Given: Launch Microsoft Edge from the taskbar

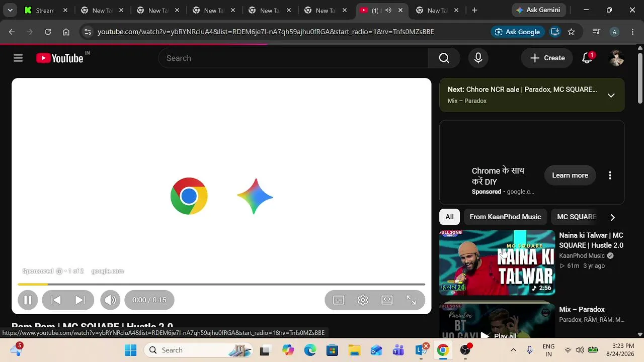Looking at the screenshot, I should pos(310,350).
